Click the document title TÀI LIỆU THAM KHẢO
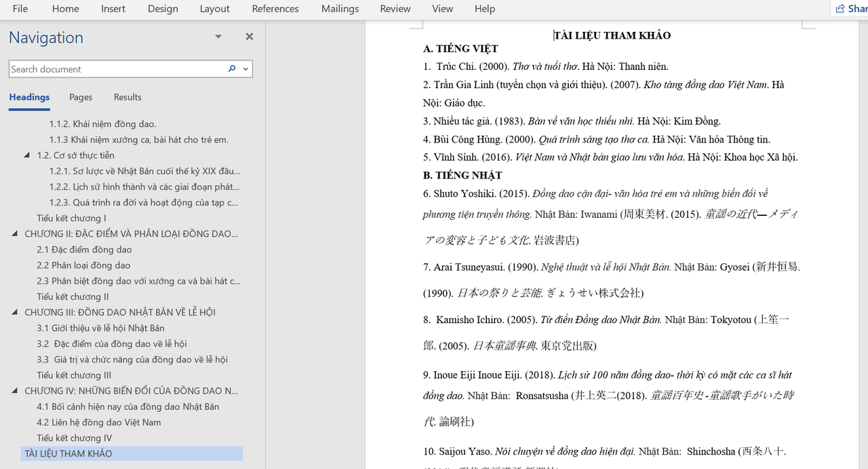This screenshot has height=469, width=868. (612, 35)
